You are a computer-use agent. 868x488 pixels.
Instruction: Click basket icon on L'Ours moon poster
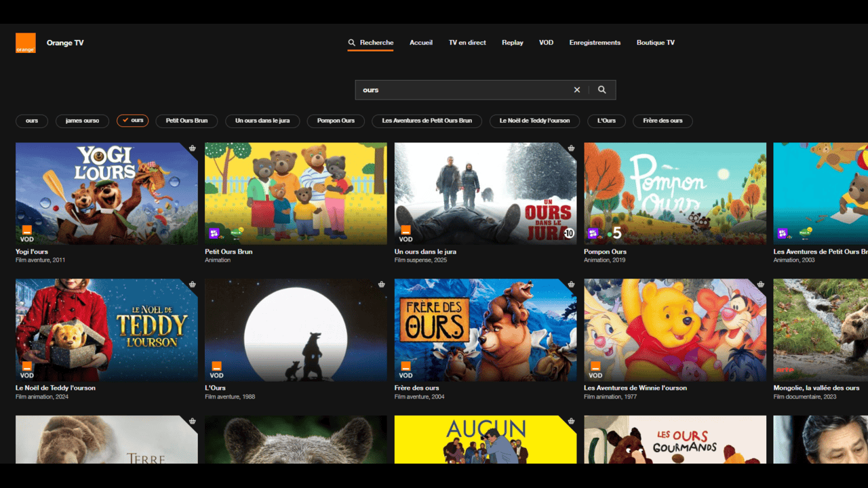382,285
